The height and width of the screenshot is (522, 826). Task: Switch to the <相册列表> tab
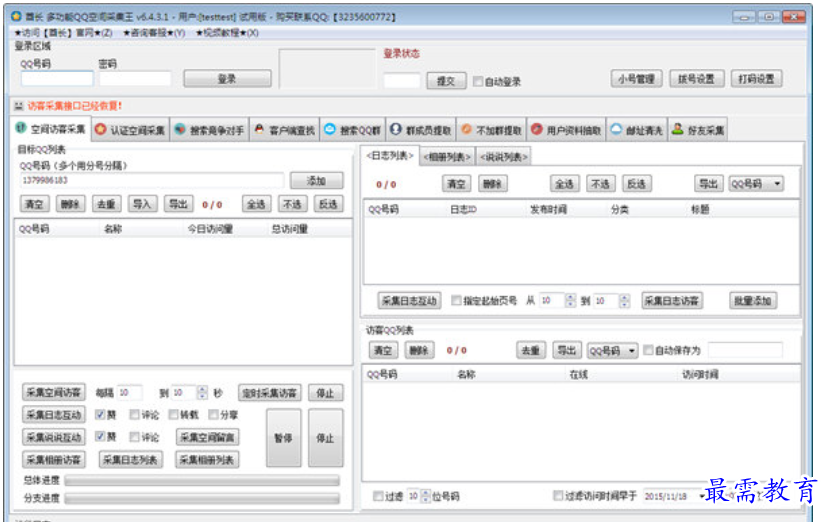(x=447, y=157)
